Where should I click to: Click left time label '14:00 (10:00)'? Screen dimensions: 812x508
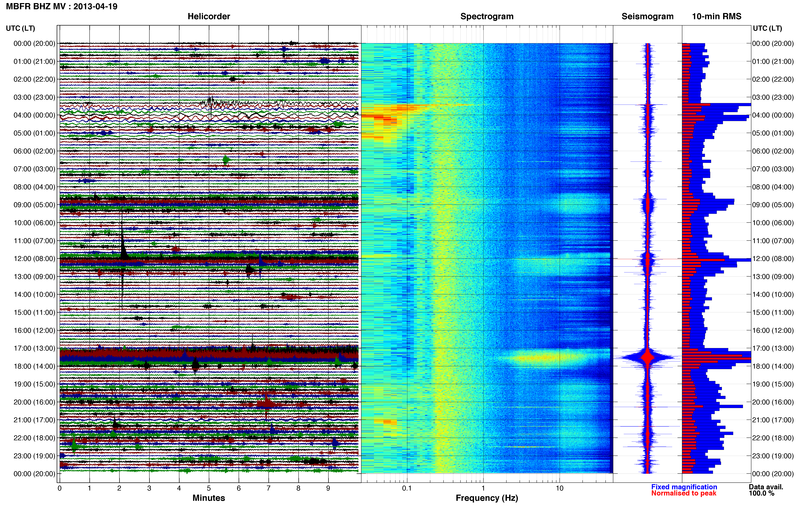(34, 294)
